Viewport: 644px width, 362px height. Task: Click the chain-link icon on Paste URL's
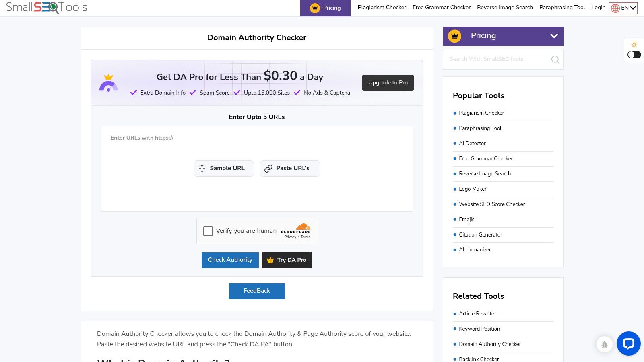[x=268, y=168]
